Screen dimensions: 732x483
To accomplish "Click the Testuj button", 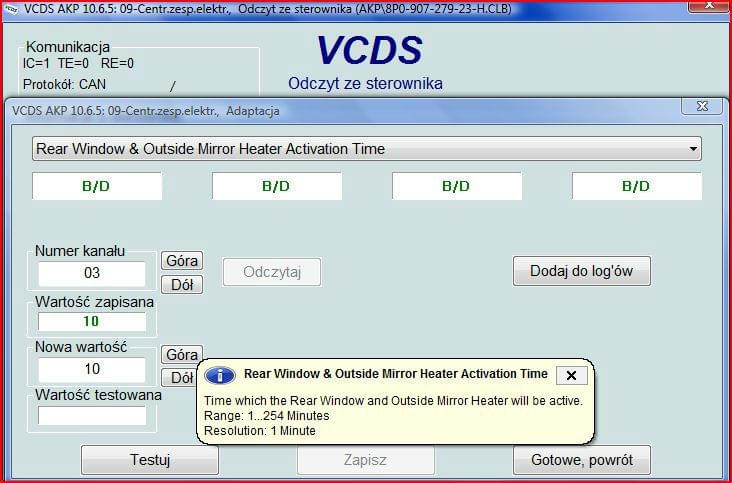I will [x=150, y=460].
